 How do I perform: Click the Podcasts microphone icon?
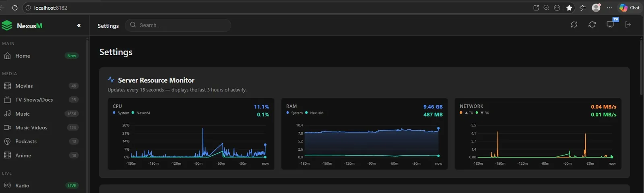coord(7,141)
